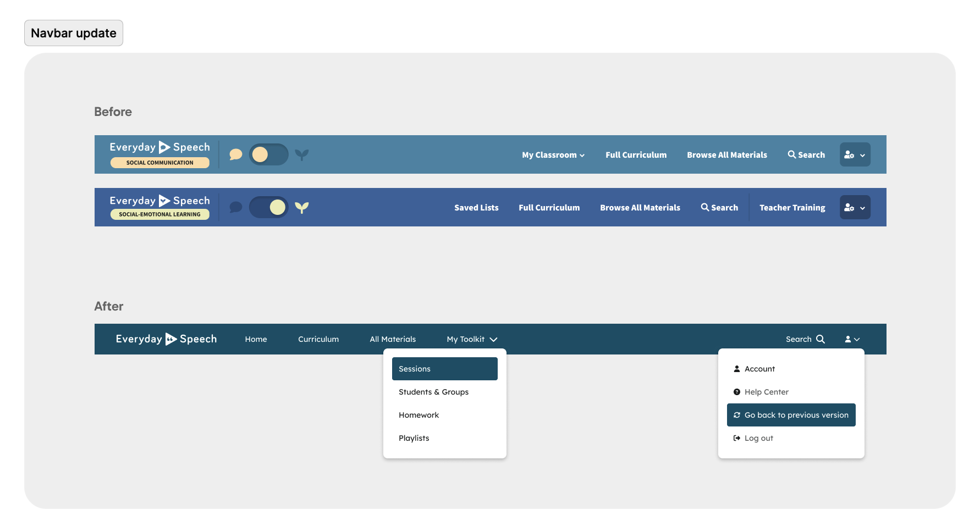Click the Everyday Speech logo in Social Communication navbar
Viewport: 980px width, 532px height.
tap(159, 147)
